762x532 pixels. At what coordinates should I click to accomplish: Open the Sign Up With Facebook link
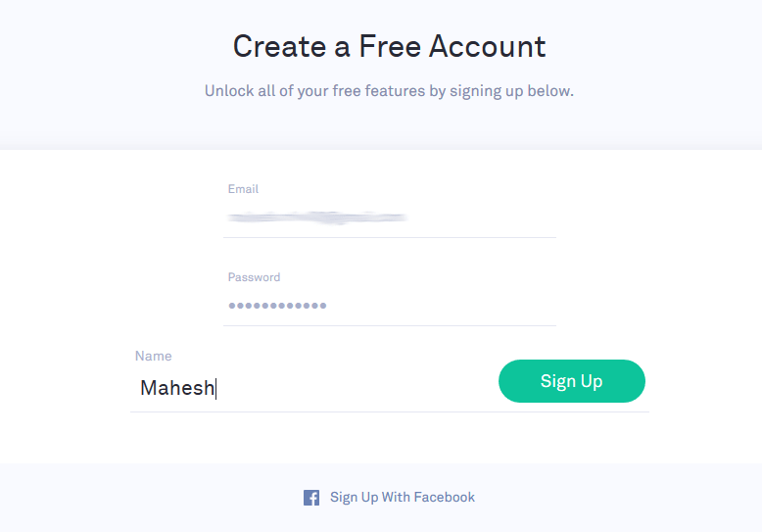(x=389, y=498)
